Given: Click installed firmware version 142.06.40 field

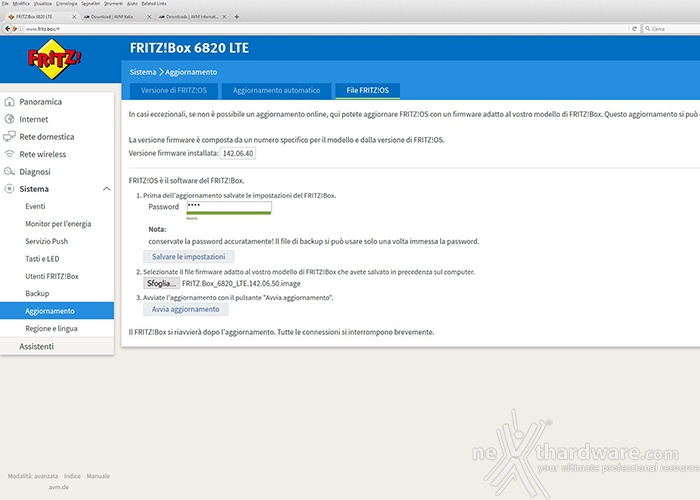Looking at the screenshot, I should tap(238, 153).
